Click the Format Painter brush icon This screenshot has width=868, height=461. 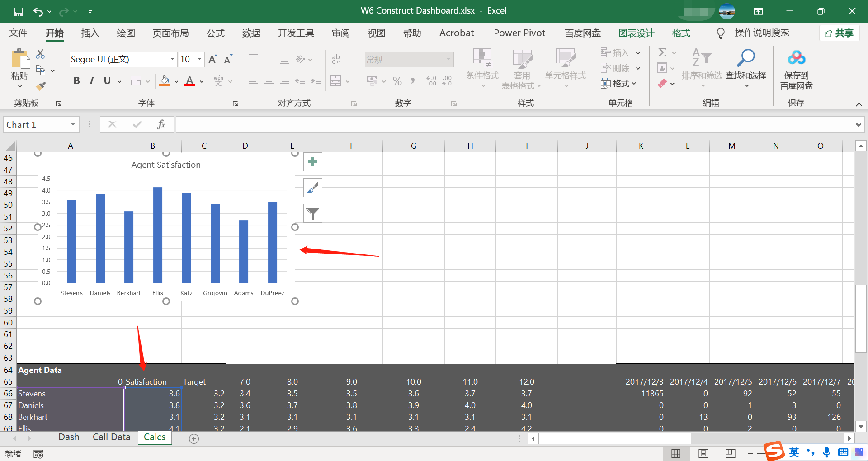click(x=41, y=85)
